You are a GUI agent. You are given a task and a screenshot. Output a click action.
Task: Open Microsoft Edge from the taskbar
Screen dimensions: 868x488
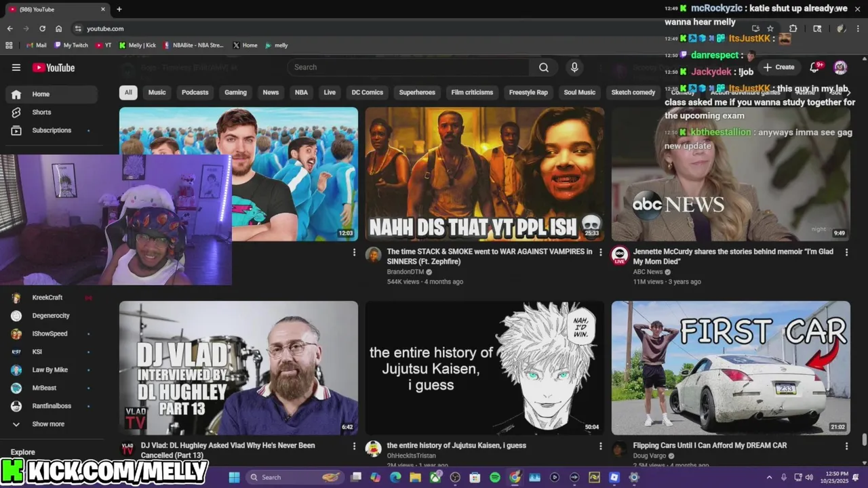coord(395,477)
